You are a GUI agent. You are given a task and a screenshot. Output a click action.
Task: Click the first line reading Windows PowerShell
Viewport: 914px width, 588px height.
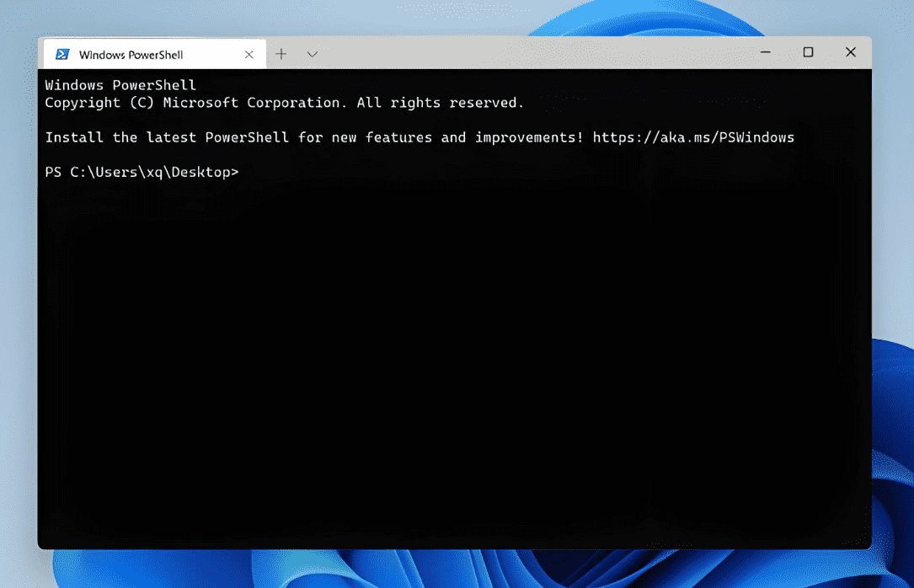pyautogui.click(x=120, y=85)
